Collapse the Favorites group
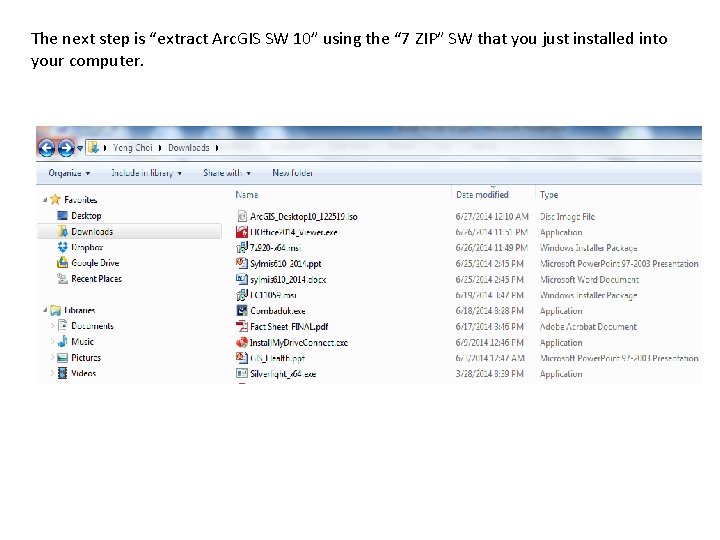 (45, 200)
